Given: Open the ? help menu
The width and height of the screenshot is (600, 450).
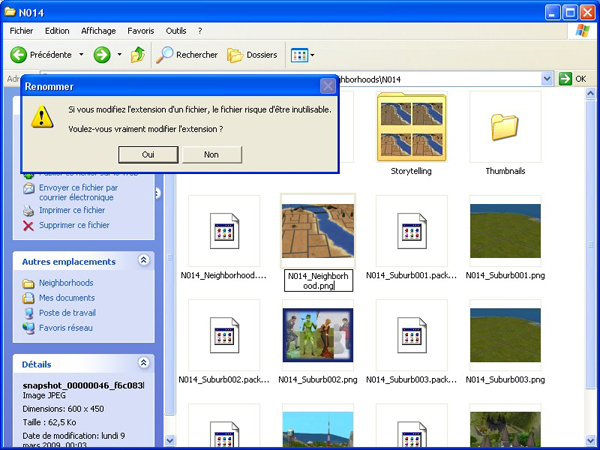Looking at the screenshot, I should (200, 31).
